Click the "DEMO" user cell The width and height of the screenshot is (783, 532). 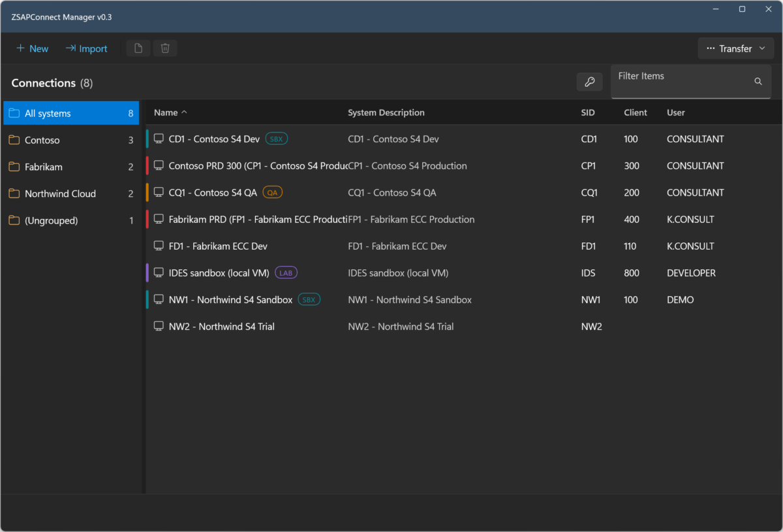(x=681, y=299)
